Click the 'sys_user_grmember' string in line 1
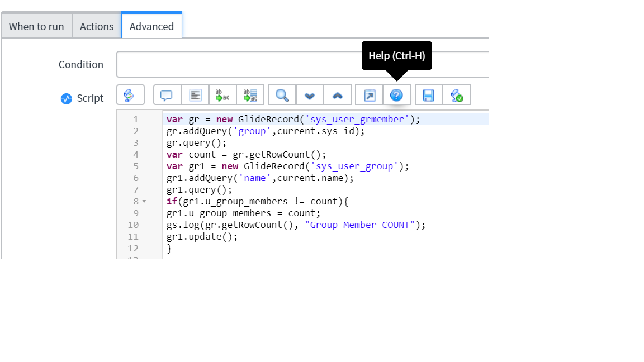 pyautogui.click(x=357, y=120)
